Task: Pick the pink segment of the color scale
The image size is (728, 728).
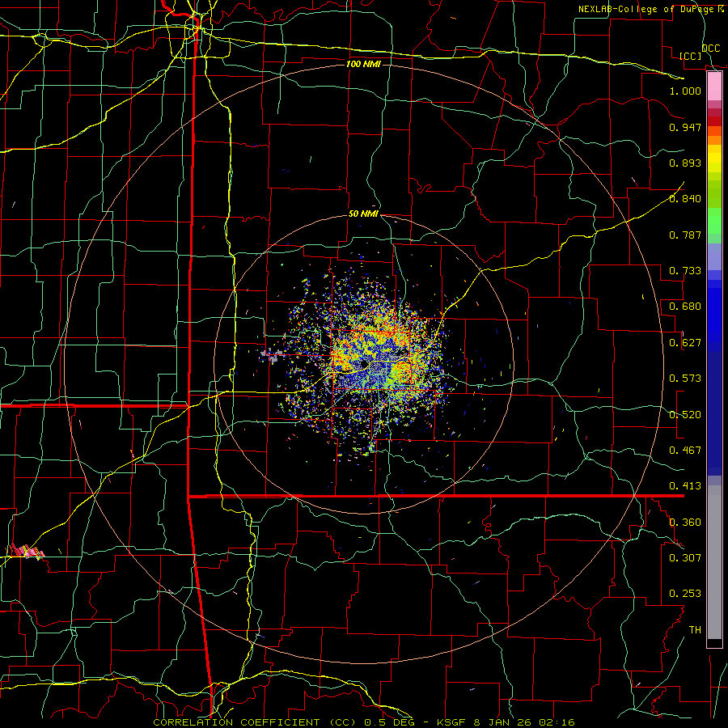Action: click(x=714, y=87)
